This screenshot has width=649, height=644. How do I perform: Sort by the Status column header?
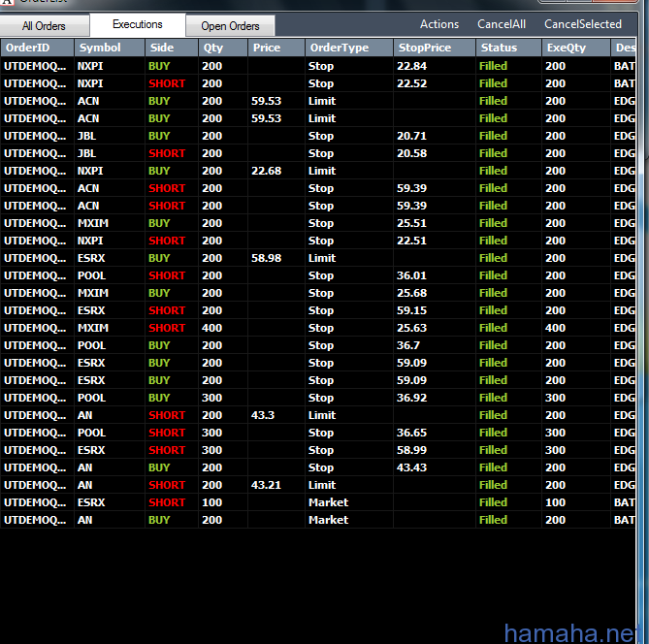click(x=508, y=48)
